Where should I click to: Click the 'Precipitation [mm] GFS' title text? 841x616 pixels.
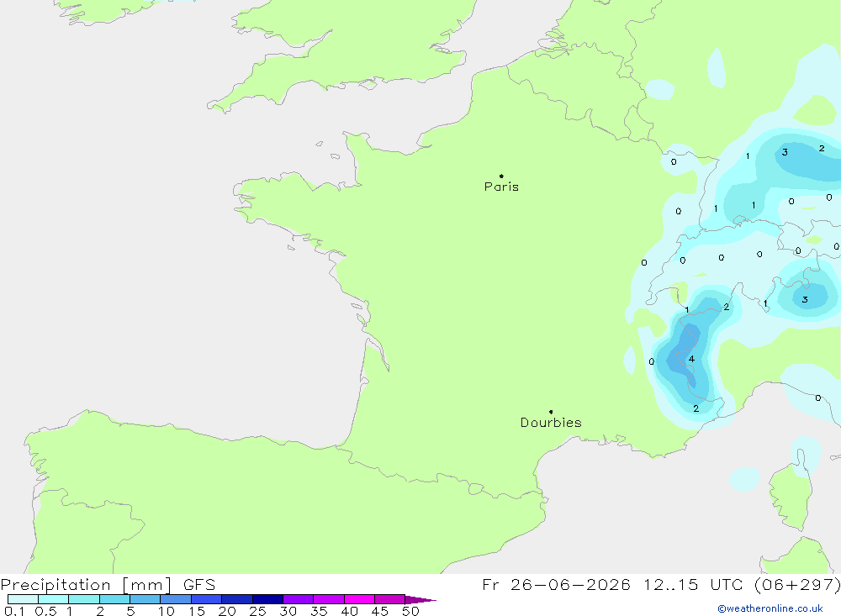(x=108, y=585)
